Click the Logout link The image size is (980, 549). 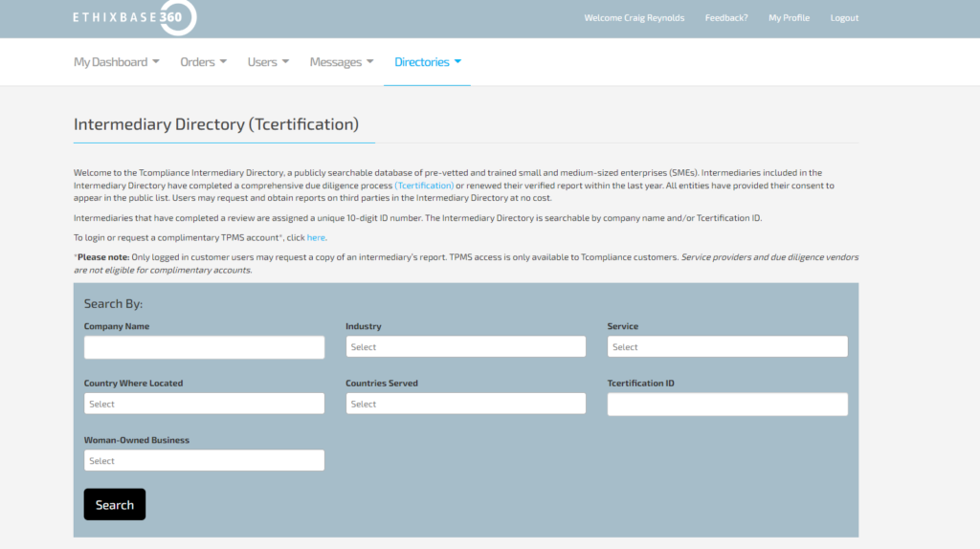tap(844, 17)
